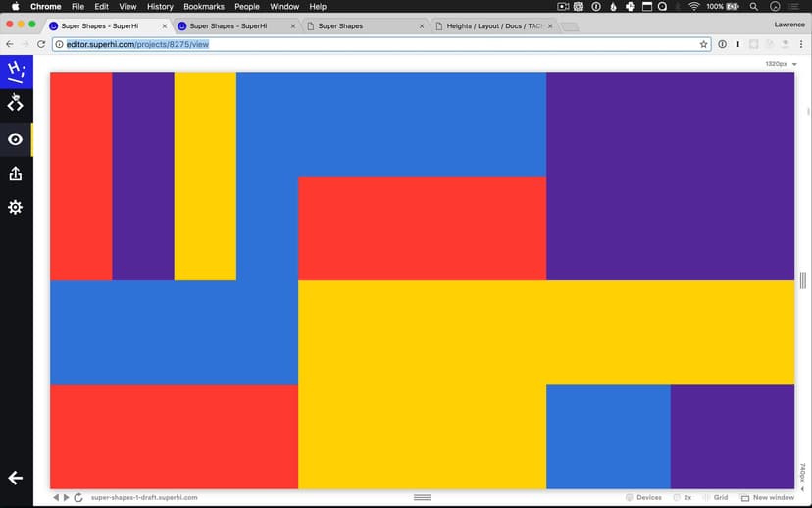Click the back arrow at sidebar bottom
The width and height of the screenshot is (812, 508).
click(16, 478)
